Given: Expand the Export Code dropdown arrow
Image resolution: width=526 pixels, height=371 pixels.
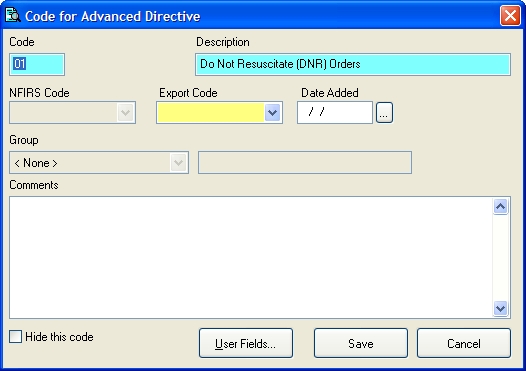Looking at the screenshot, I should click(272, 112).
